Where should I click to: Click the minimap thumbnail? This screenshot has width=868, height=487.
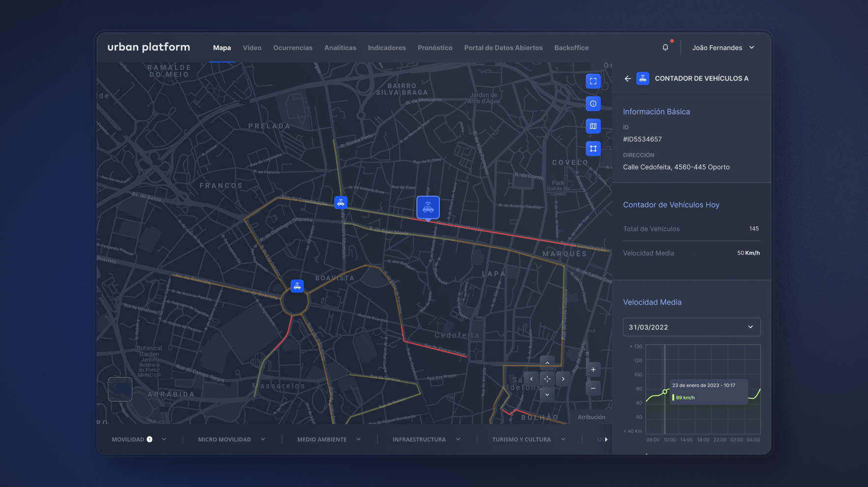point(120,389)
